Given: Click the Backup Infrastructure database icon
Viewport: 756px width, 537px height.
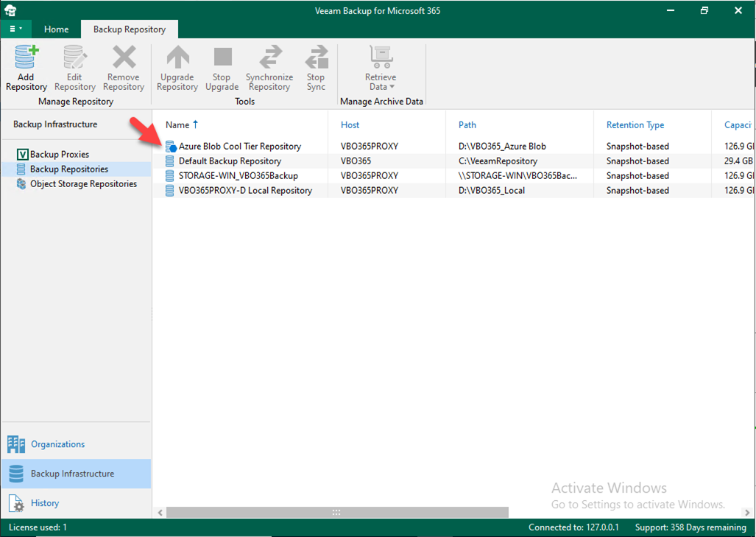Looking at the screenshot, I should pos(16,474).
